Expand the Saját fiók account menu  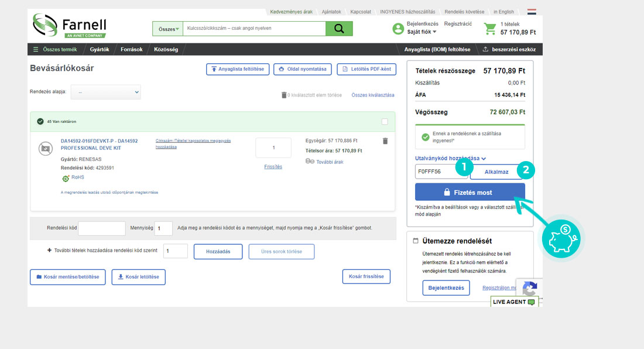point(422,32)
